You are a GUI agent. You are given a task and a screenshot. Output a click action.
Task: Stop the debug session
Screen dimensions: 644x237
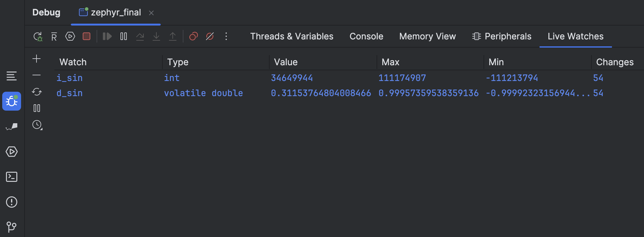pos(87,37)
